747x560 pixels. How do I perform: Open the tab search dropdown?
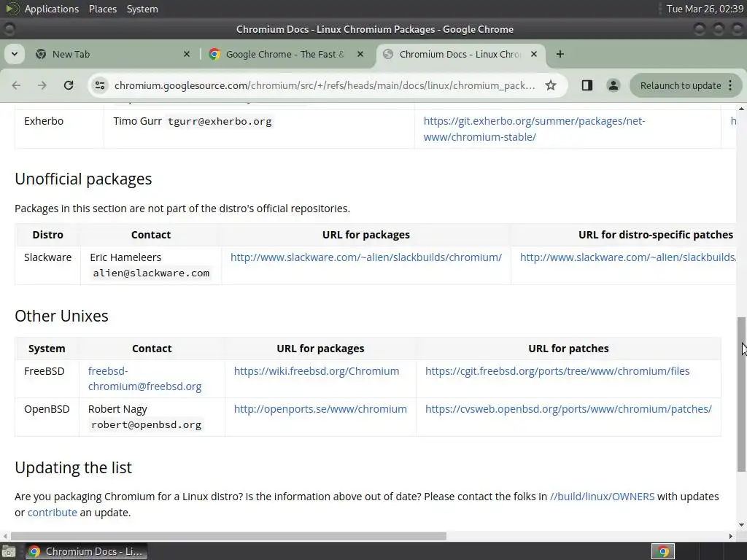pyautogui.click(x=15, y=54)
